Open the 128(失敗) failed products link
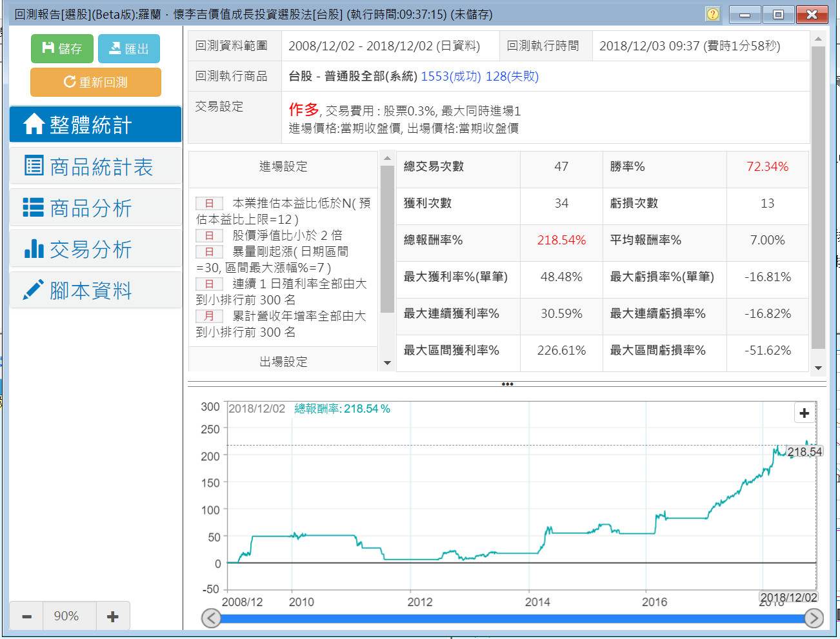The width and height of the screenshot is (840, 639). coord(512,76)
